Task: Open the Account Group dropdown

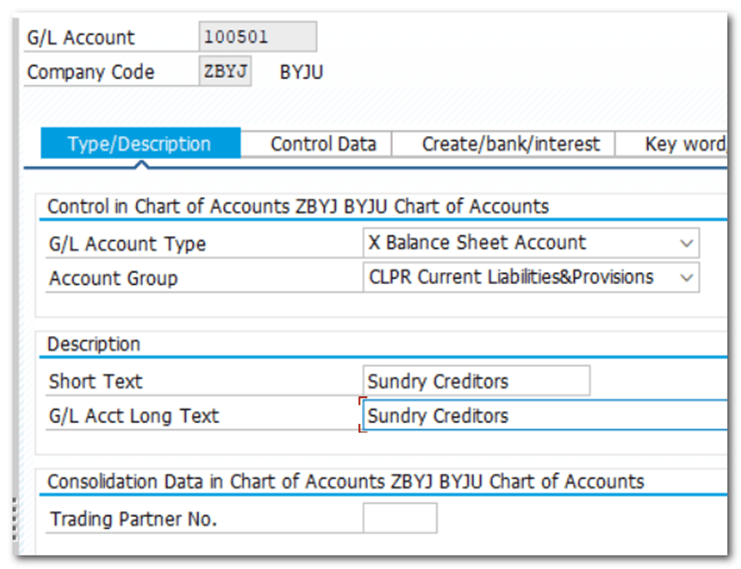Action: coord(686,278)
